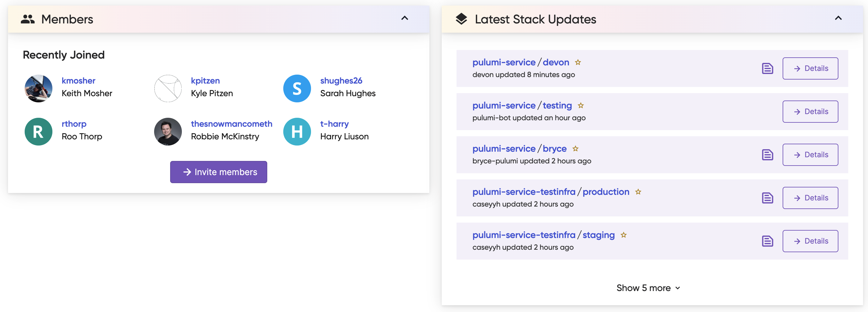Click the Robbie McKinstry name text
This screenshot has width=868, height=312.
pos(225,137)
